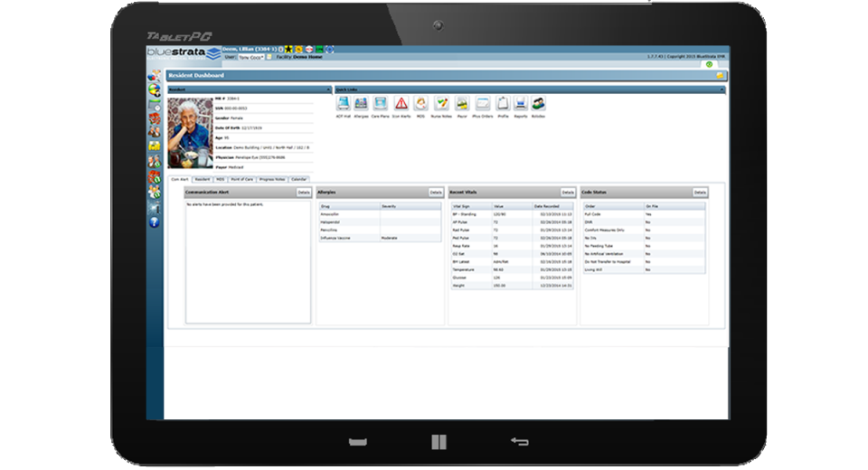Switch to the Progress Notes tab
Image resolution: width=868 pixels, height=470 pixels.
tap(272, 179)
